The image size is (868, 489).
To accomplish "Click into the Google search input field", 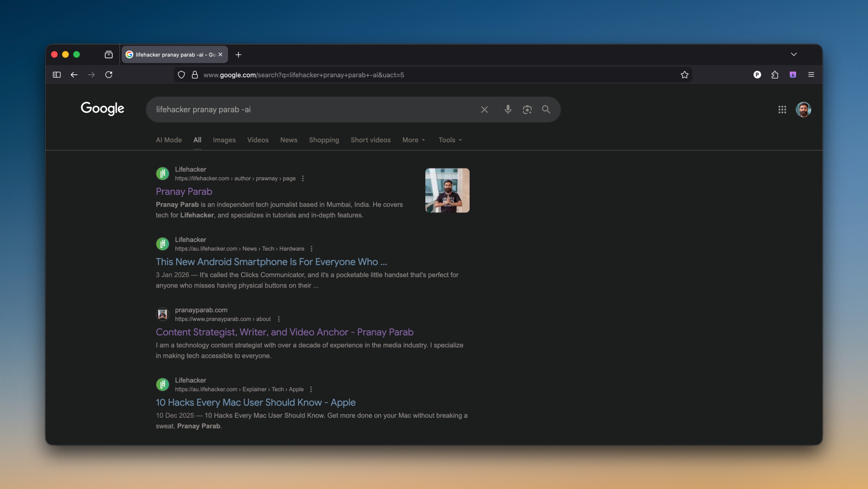I will [x=312, y=109].
